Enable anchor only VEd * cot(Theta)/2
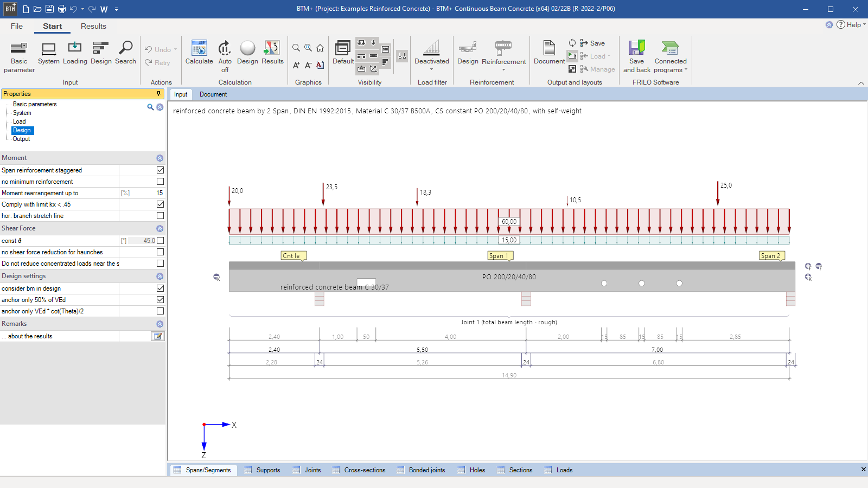 pos(160,311)
